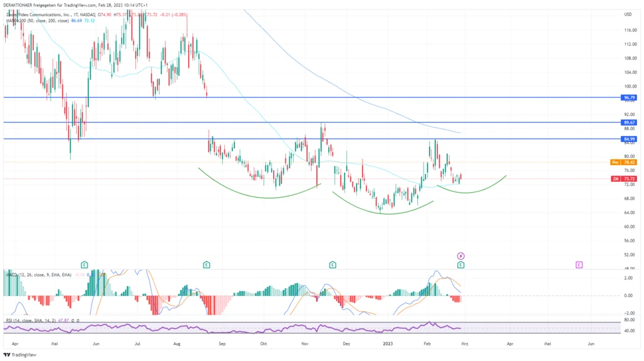Click the Pre 78.43 pre-market price label

tap(623, 162)
